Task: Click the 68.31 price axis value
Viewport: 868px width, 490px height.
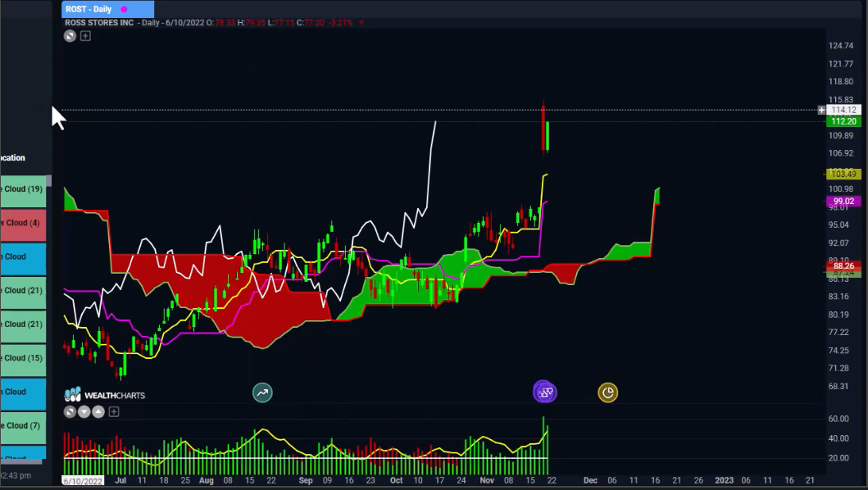Action: click(838, 386)
